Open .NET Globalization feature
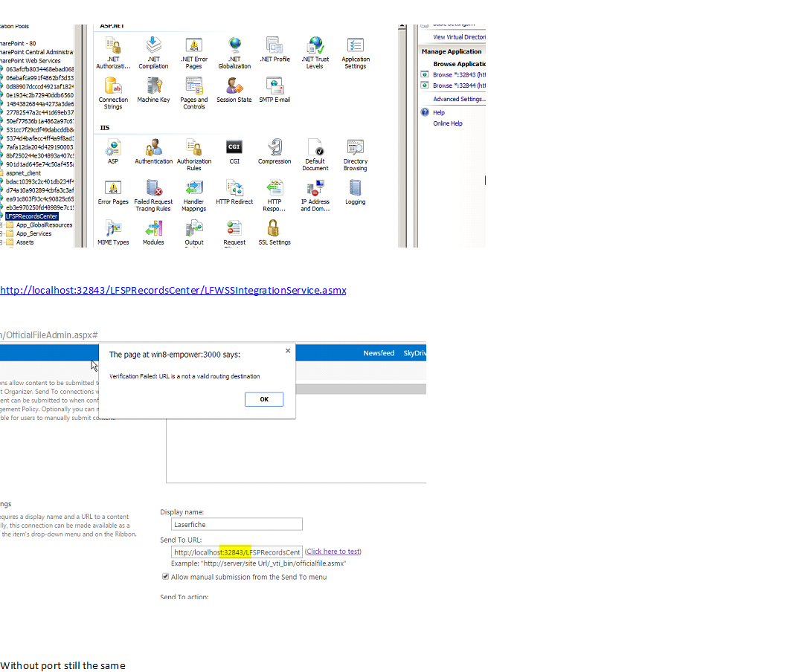Viewport: 793px width, 672px height. pos(234,53)
